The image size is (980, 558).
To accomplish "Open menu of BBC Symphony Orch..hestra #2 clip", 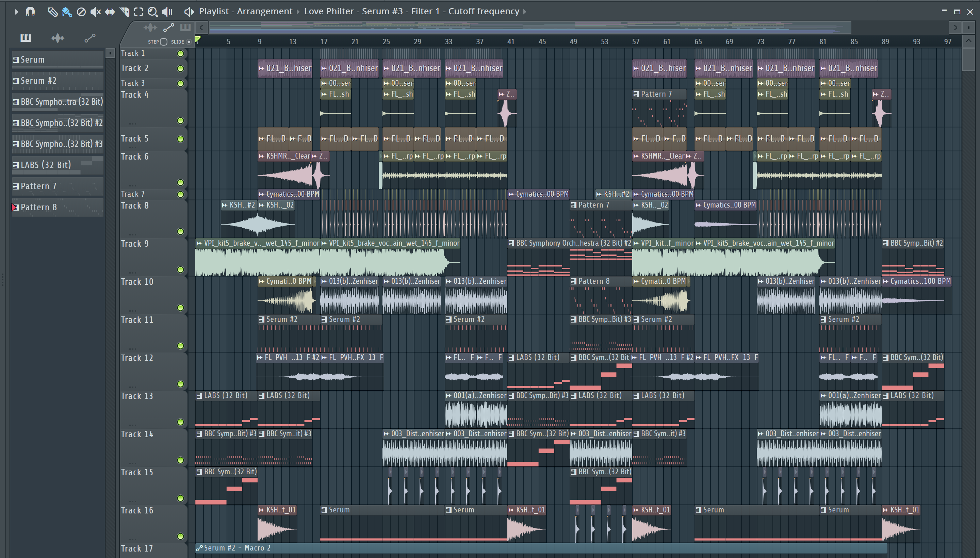I will [x=511, y=243].
